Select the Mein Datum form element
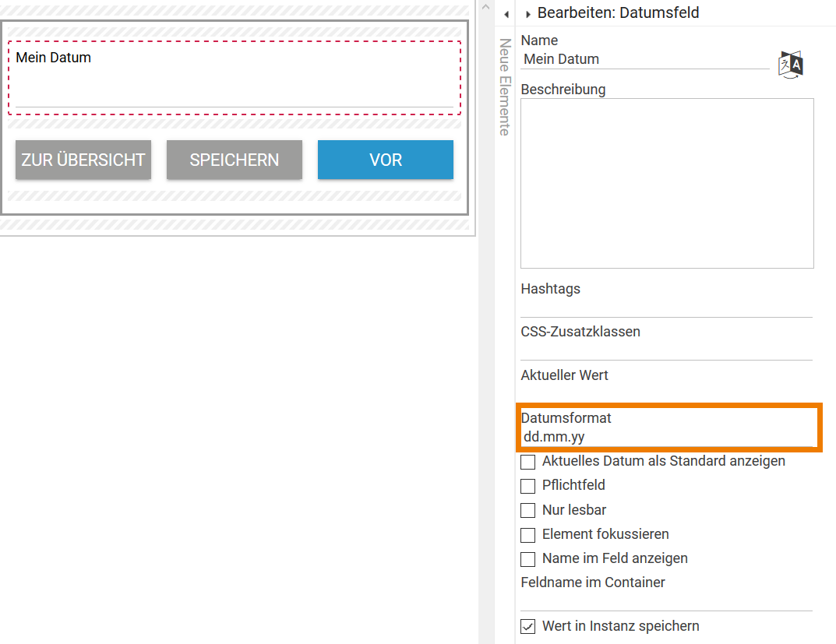The height and width of the screenshot is (644, 836). (x=234, y=78)
